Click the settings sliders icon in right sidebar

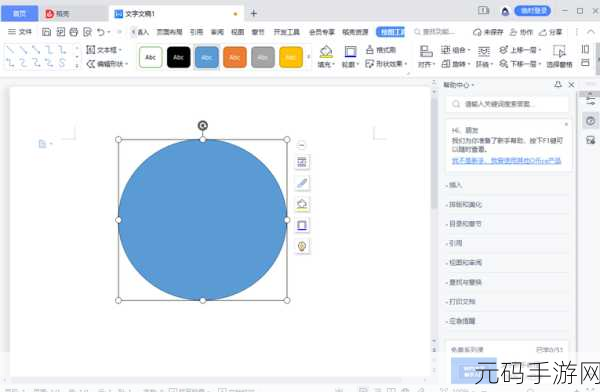591,101
